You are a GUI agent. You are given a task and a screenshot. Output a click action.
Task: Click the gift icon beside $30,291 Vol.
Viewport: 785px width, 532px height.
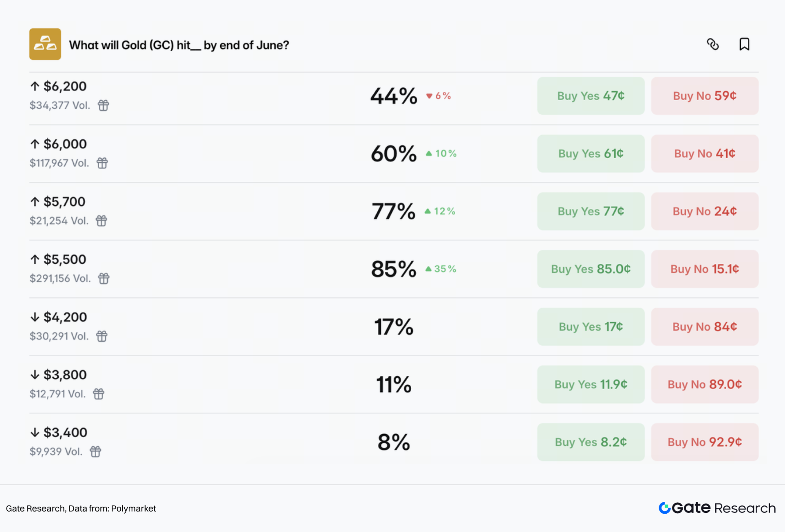[x=102, y=336]
